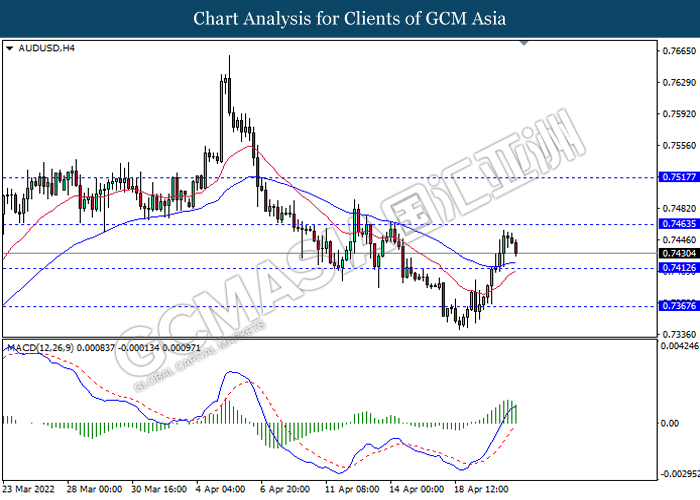The width and height of the screenshot is (700, 500).
Task: Click the MACD 0.00 zero level value
Action: click(670, 423)
